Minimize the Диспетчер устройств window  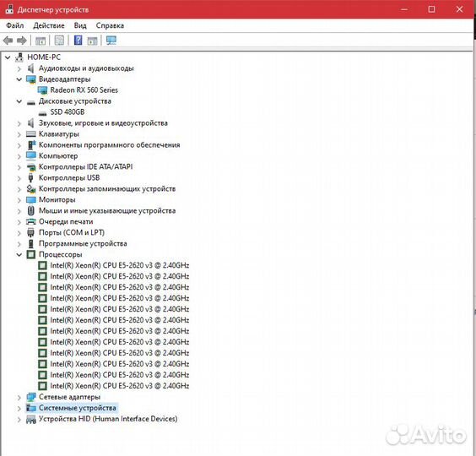404,9
